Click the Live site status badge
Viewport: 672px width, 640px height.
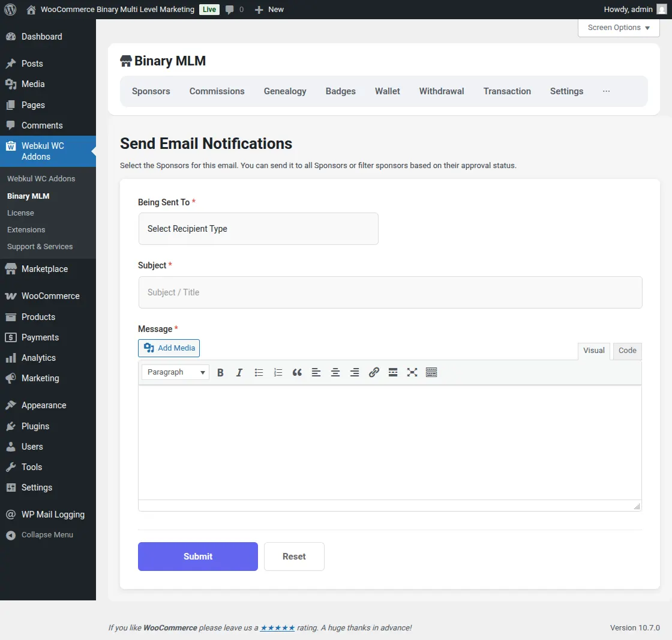tap(209, 10)
